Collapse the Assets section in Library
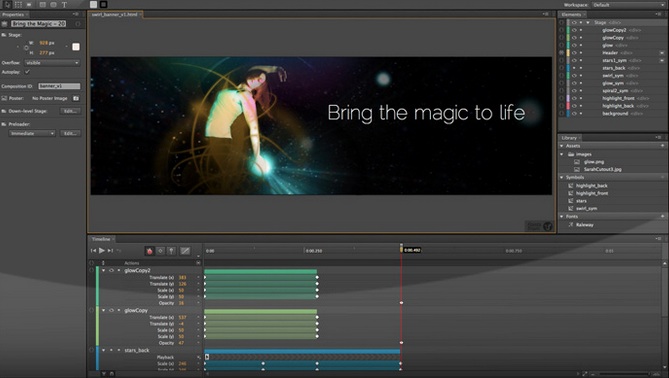The image size is (669, 378). pos(562,146)
